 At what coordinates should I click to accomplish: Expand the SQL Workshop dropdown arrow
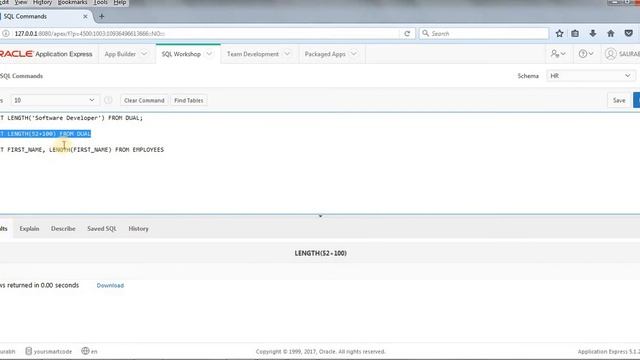pos(209,54)
